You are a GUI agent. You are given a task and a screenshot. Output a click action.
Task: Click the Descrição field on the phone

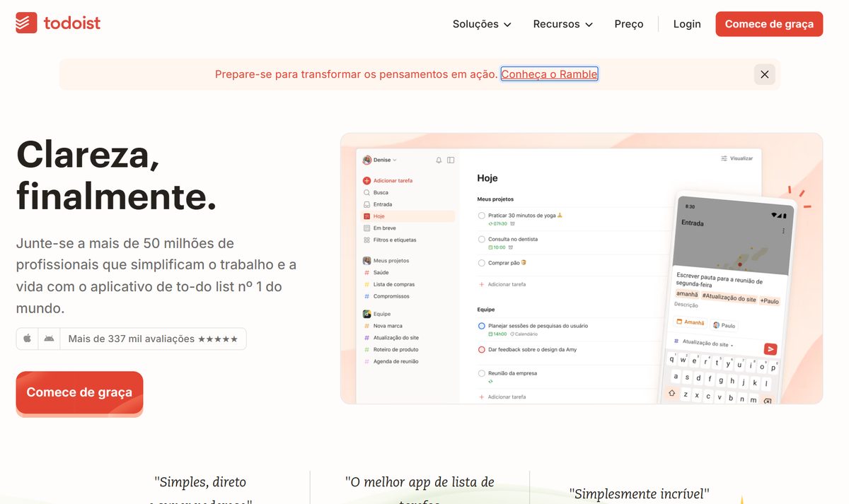point(686,305)
